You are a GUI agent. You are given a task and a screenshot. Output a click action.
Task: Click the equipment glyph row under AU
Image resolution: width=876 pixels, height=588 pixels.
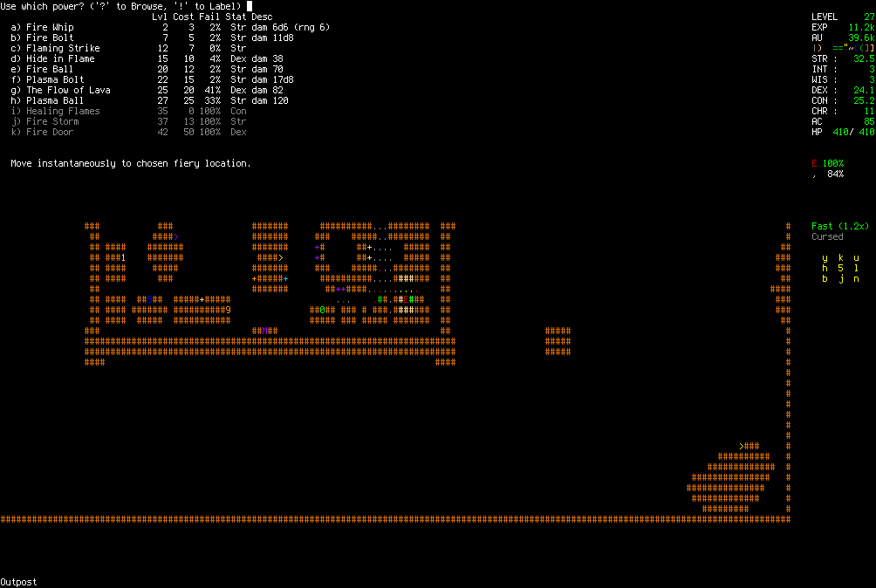[x=843, y=49]
